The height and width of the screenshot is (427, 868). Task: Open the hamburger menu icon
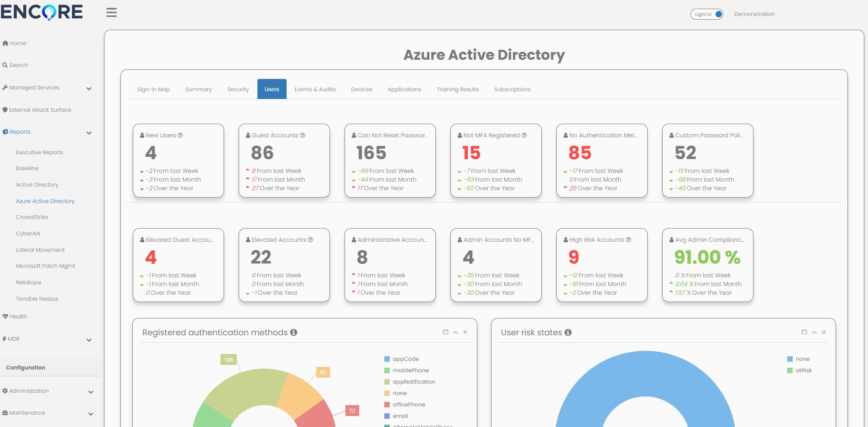click(x=111, y=13)
